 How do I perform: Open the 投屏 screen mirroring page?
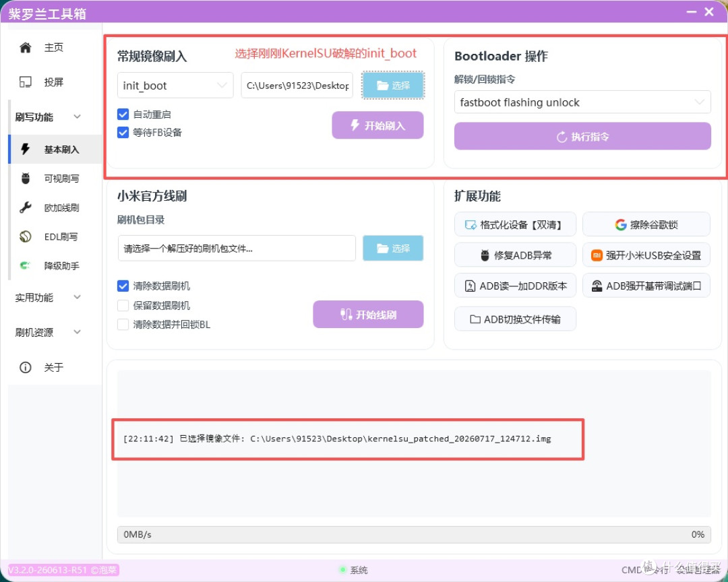coord(55,82)
